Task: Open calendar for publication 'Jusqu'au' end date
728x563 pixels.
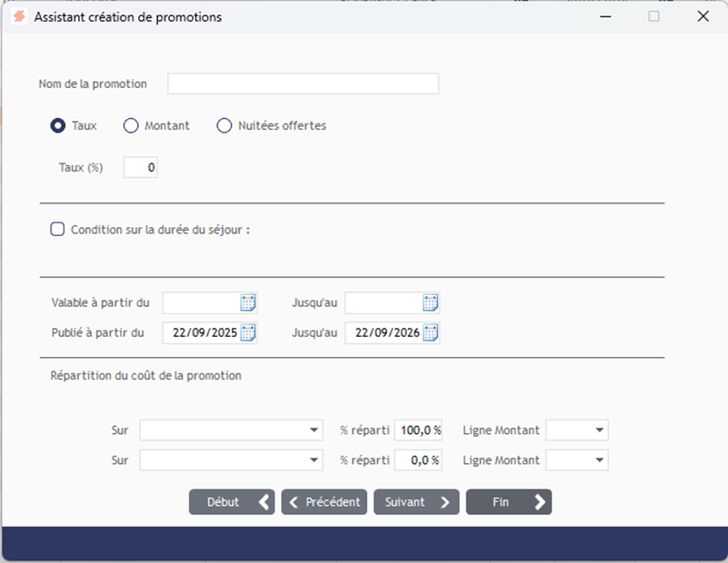Action: (431, 332)
